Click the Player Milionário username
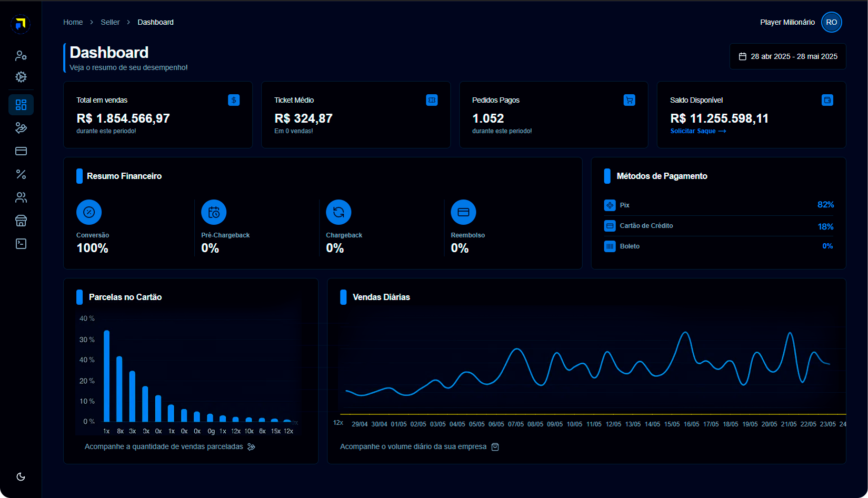 [x=787, y=22]
